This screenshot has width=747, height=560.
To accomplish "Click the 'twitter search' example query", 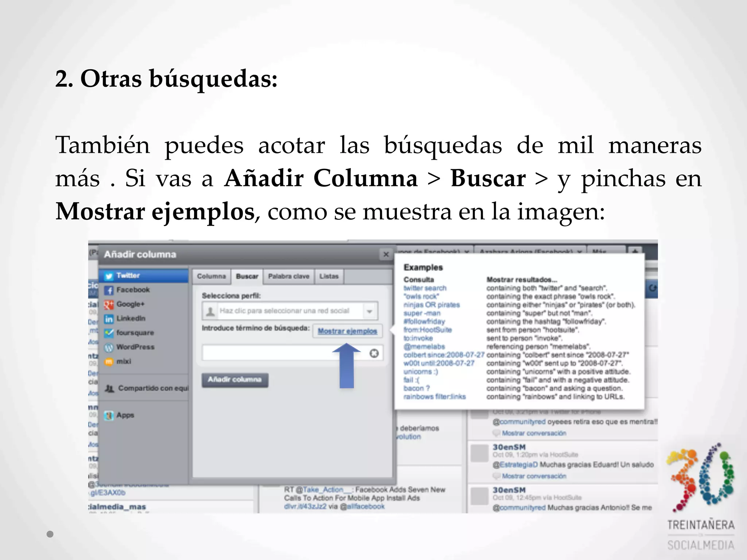I will coord(425,288).
